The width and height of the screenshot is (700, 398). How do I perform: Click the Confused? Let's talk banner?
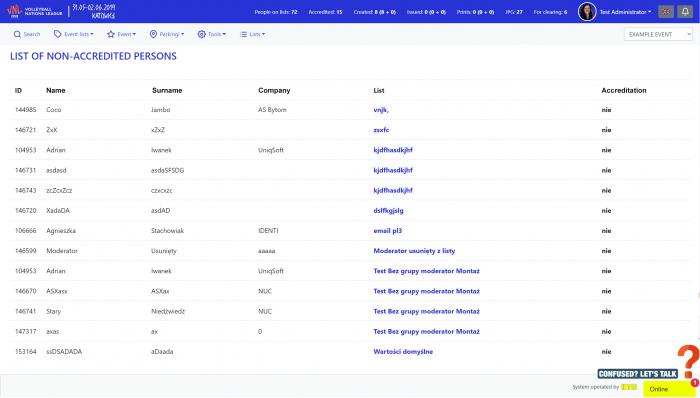click(638, 374)
